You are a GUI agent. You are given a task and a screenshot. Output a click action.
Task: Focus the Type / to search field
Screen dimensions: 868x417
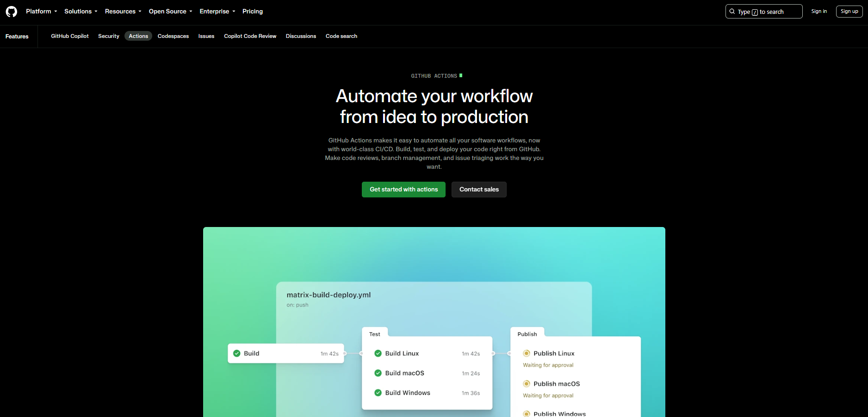coord(764,12)
